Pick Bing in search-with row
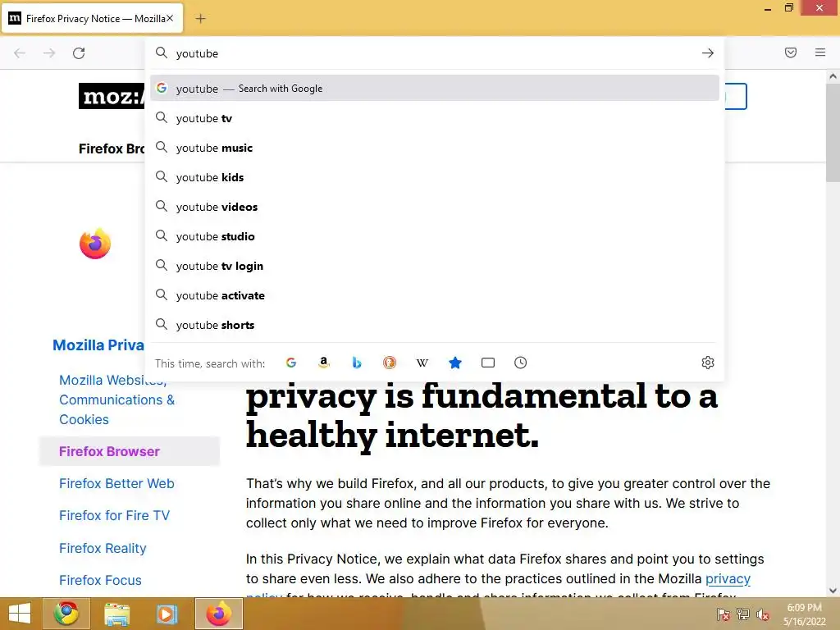This screenshot has width=840, height=630. coord(357,363)
